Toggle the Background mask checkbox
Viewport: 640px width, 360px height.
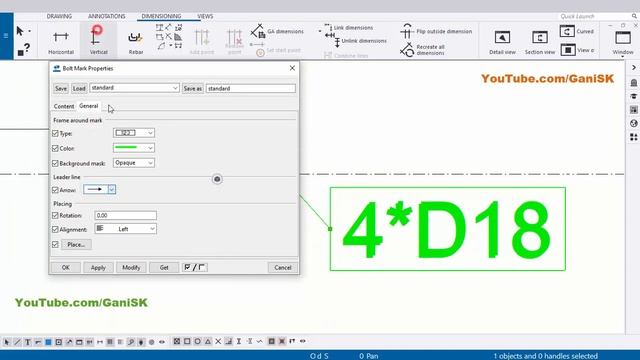(56, 163)
